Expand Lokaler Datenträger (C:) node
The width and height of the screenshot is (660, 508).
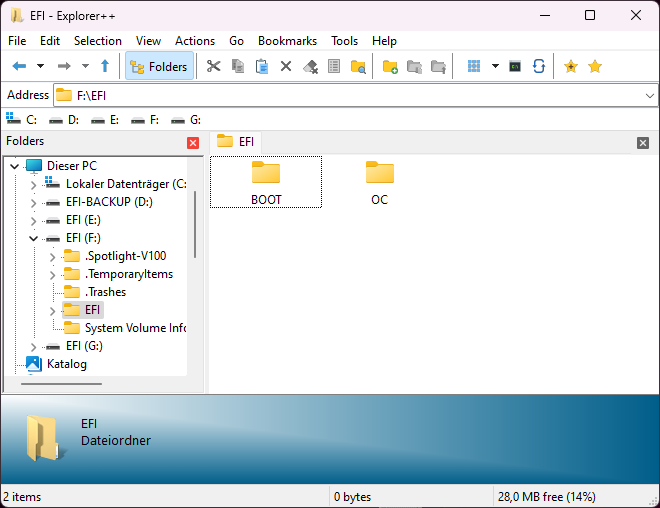[x=33, y=184]
